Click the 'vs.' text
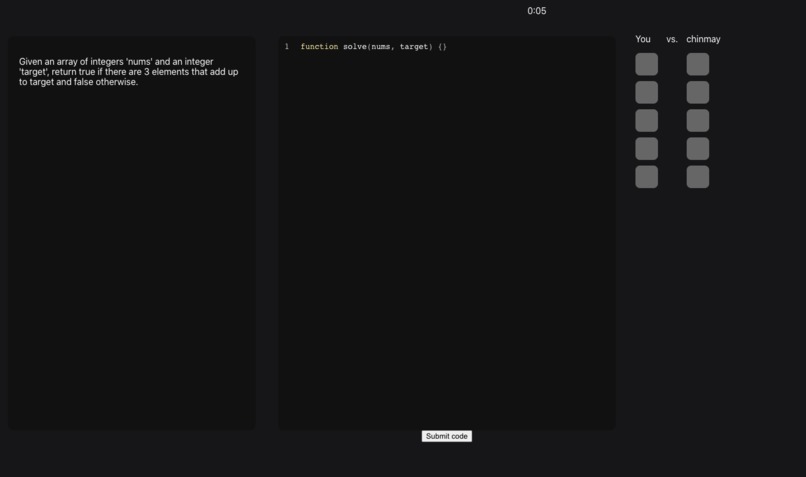This screenshot has width=806, height=477. pyautogui.click(x=672, y=39)
